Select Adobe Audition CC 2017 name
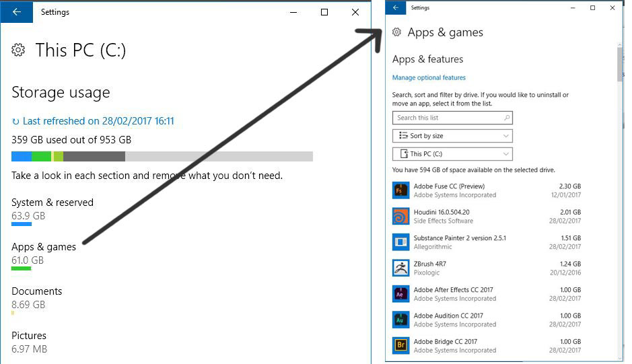632x364 pixels. tap(448, 316)
